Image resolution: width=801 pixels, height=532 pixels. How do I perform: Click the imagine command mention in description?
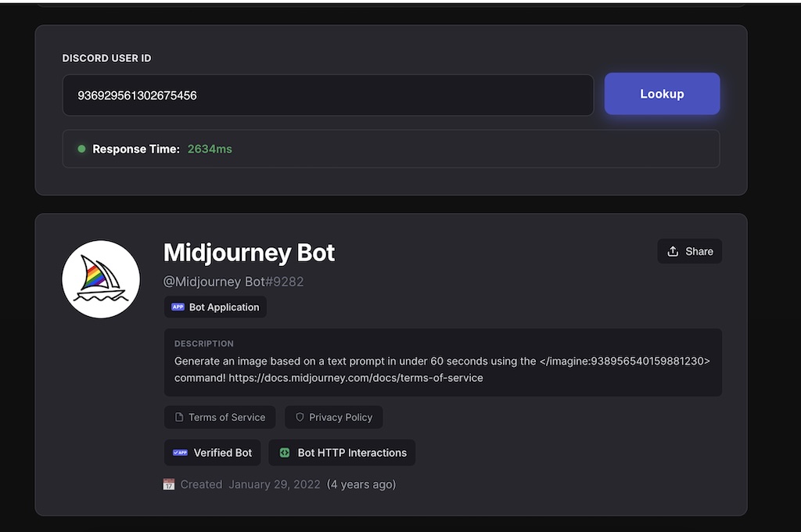pos(624,361)
